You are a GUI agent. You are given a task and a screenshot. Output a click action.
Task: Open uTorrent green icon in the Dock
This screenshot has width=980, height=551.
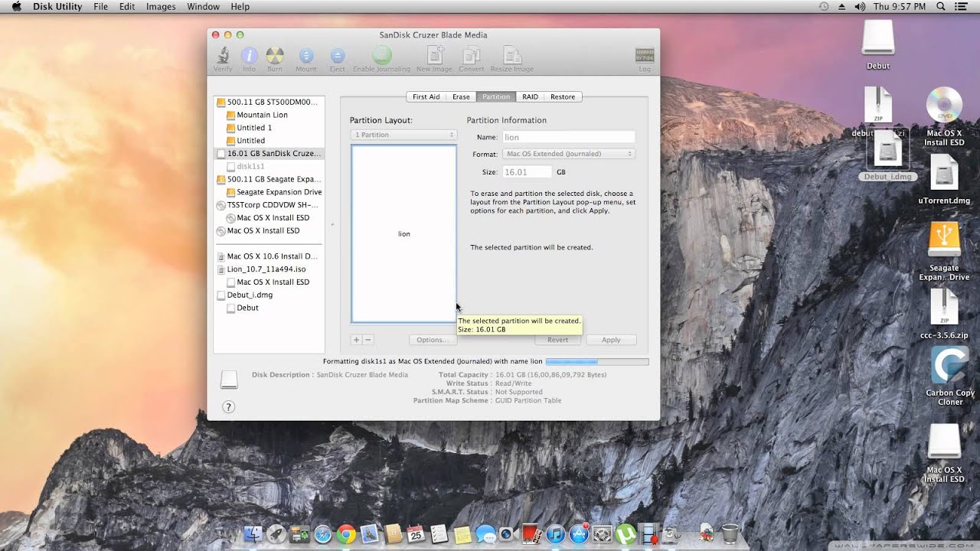click(626, 533)
